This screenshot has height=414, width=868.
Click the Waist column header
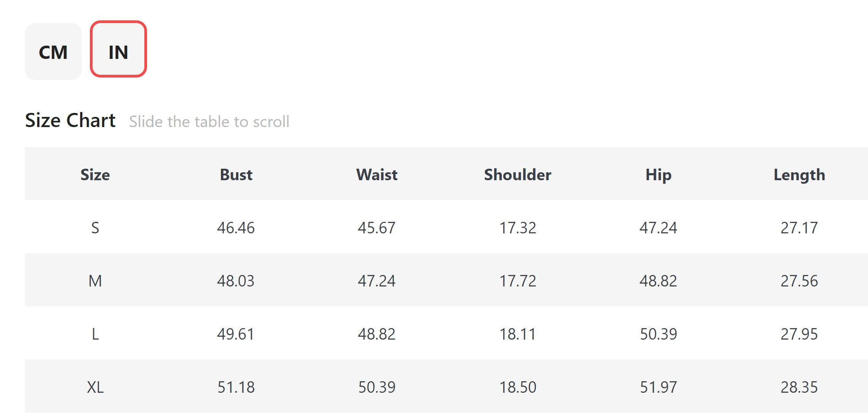click(x=377, y=175)
